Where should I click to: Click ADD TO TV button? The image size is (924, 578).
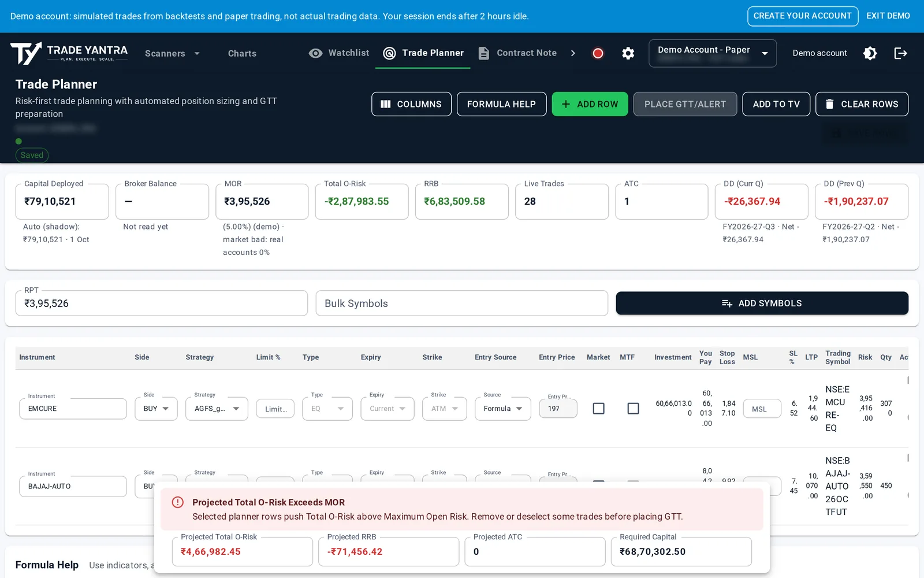(776, 104)
